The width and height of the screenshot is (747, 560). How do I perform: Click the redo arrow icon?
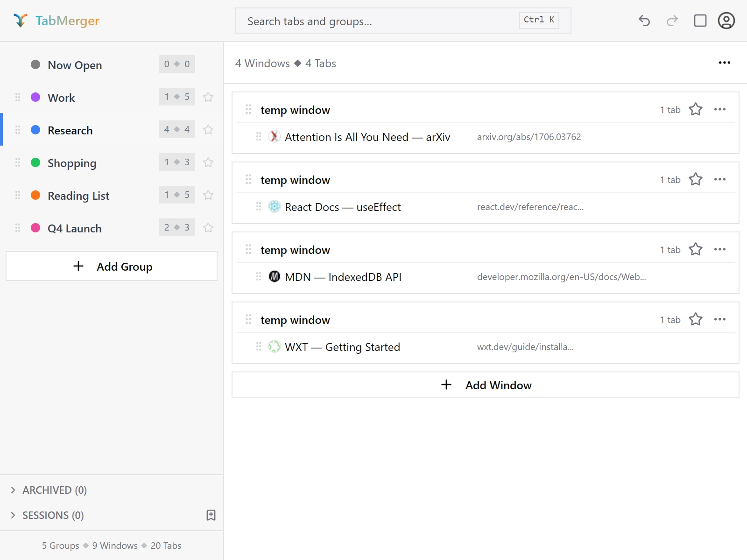point(672,21)
